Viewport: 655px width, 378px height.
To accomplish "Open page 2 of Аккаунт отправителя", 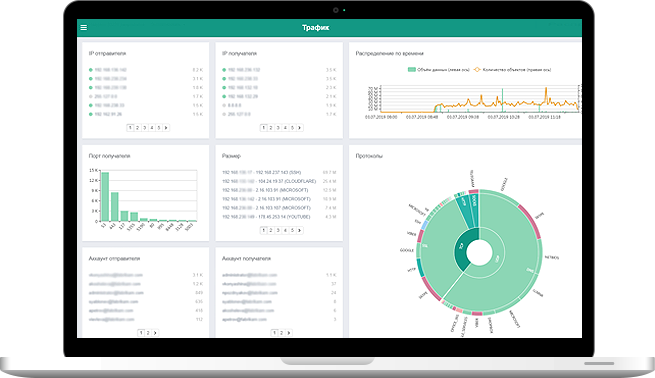I will (148, 333).
